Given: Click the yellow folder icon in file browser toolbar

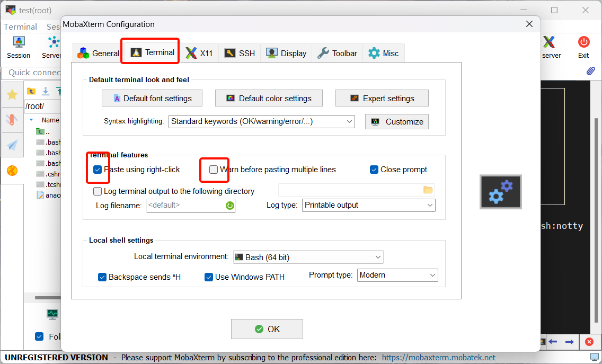Looking at the screenshot, I should coord(31,91).
